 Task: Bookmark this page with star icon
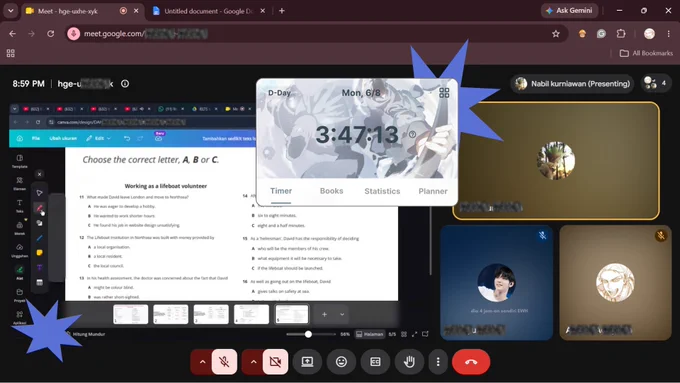556,34
